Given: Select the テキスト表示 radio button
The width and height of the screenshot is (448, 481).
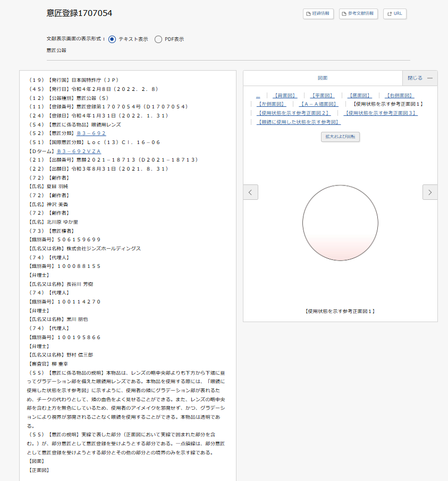Looking at the screenshot, I should coord(112,39).
